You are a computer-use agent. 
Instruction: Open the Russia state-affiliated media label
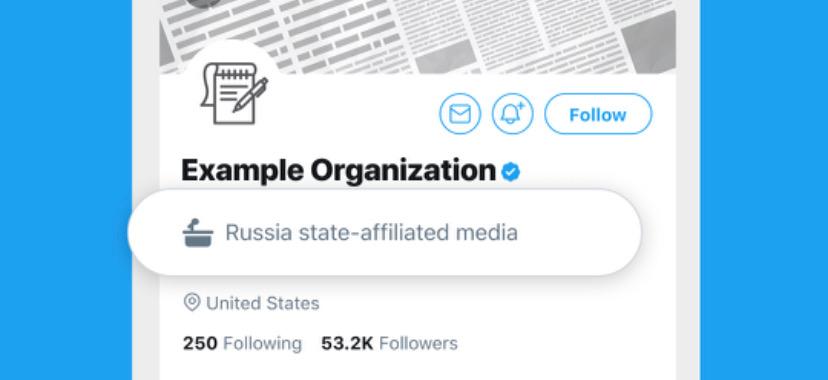(x=371, y=233)
